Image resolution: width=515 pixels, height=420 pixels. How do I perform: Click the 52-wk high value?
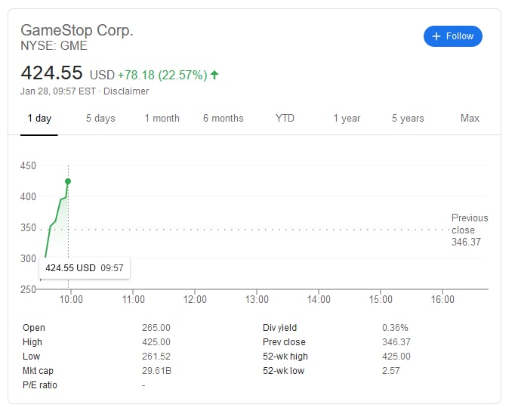(396, 357)
